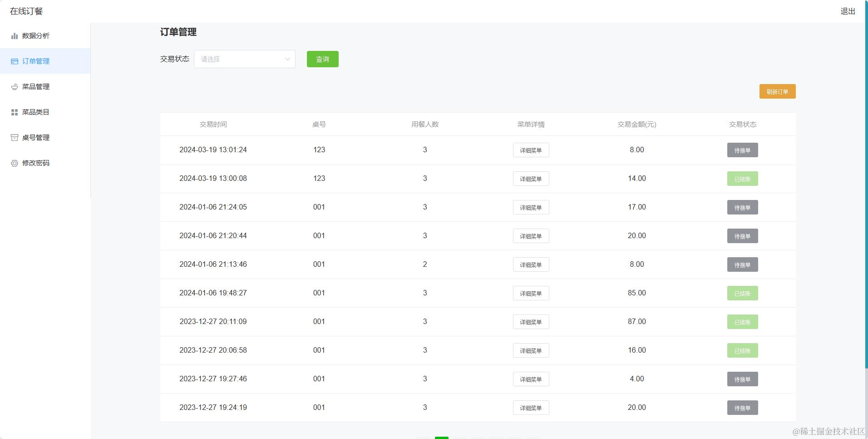Click 待接单 status for the 17.00 order
The image size is (868, 439).
pos(742,207)
